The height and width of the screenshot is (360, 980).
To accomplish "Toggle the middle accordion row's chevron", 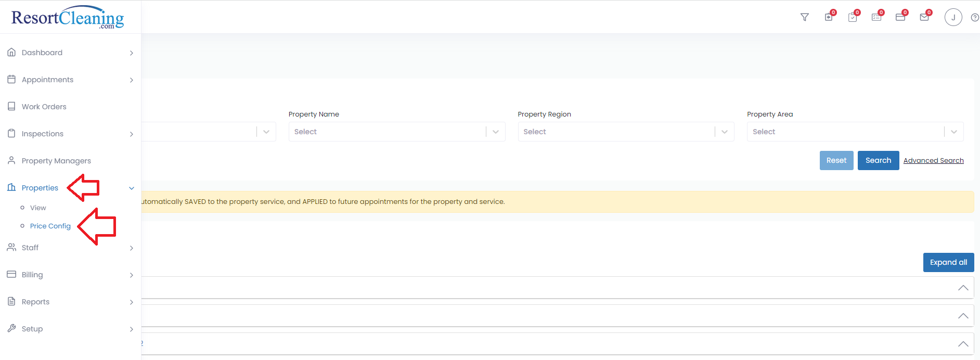I will pos(963,316).
